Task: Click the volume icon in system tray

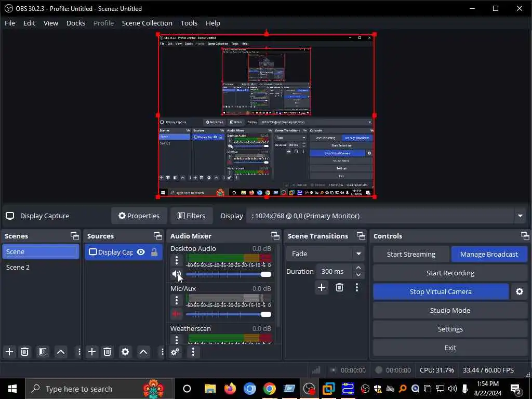Action: [x=453, y=389]
